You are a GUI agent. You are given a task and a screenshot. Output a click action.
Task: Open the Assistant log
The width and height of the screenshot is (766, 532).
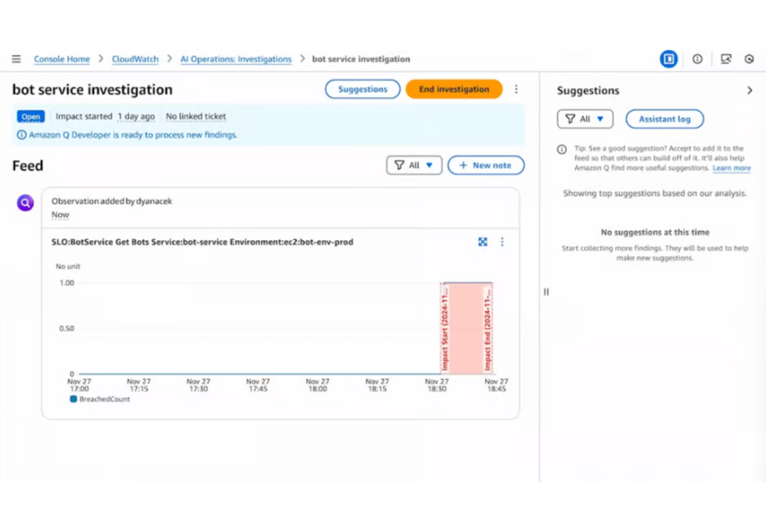tap(664, 119)
